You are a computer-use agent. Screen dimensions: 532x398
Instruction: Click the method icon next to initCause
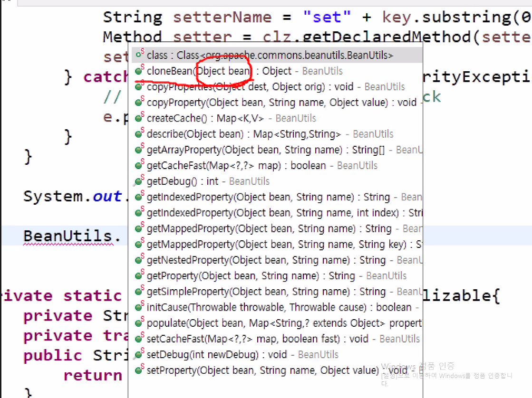pos(139,306)
